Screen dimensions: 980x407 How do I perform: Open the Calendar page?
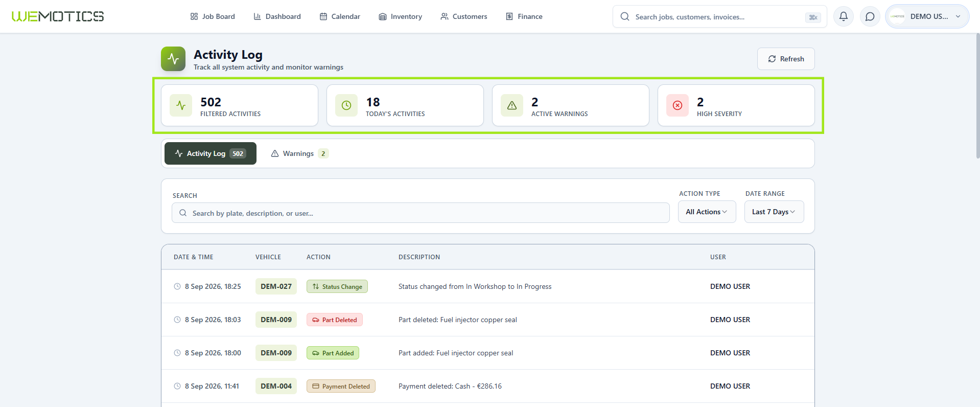pyautogui.click(x=340, y=16)
